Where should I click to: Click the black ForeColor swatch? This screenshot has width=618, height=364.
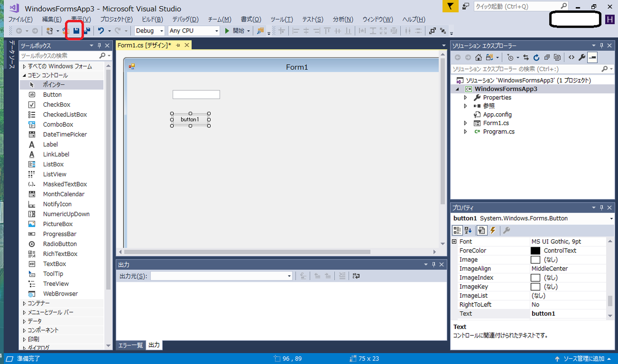click(536, 251)
